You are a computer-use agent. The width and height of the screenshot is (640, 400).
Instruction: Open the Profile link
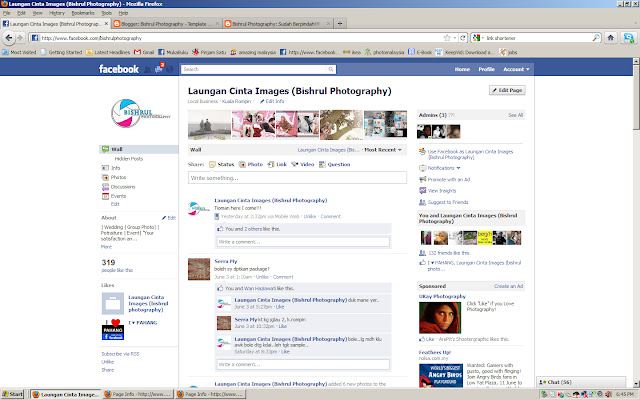[487, 69]
